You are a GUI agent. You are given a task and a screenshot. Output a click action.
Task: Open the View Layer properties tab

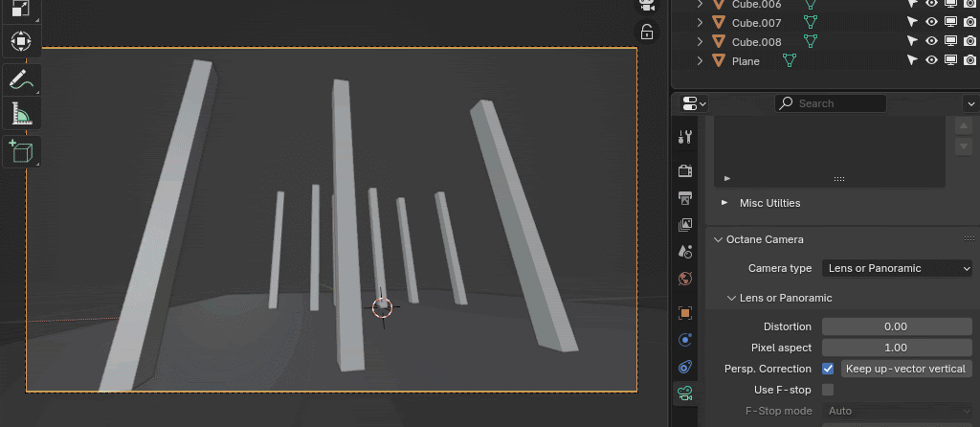[685, 225]
